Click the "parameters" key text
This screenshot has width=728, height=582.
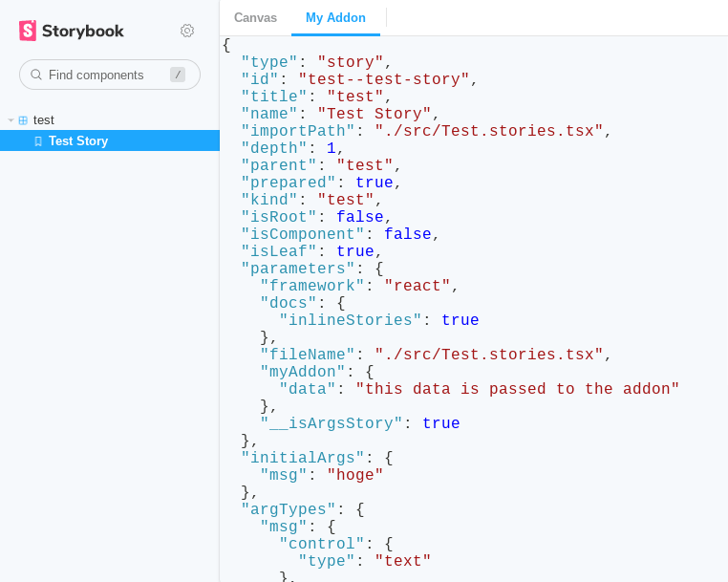(298, 268)
